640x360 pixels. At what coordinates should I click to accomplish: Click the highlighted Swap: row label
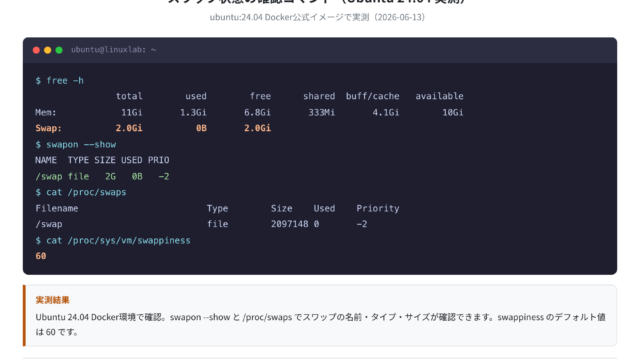[48, 128]
